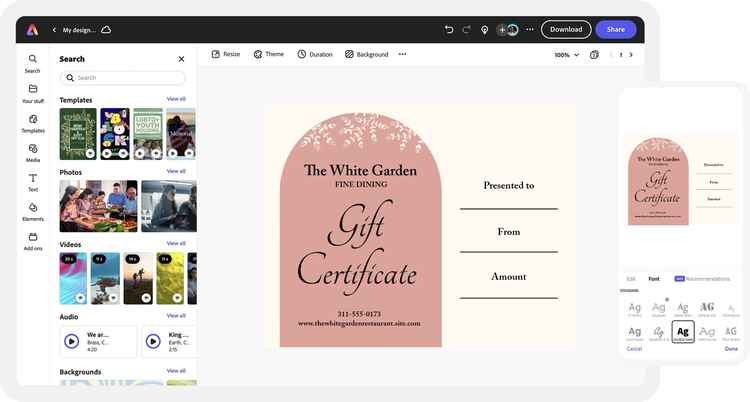Click the Redo arrow
Screen dimensions: 750x402
tap(466, 30)
